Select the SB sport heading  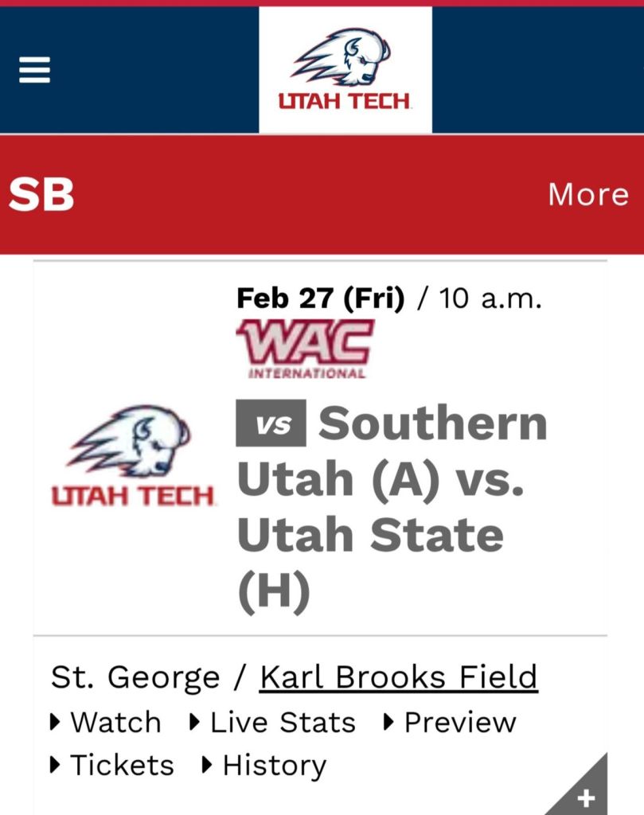tap(41, 194)
